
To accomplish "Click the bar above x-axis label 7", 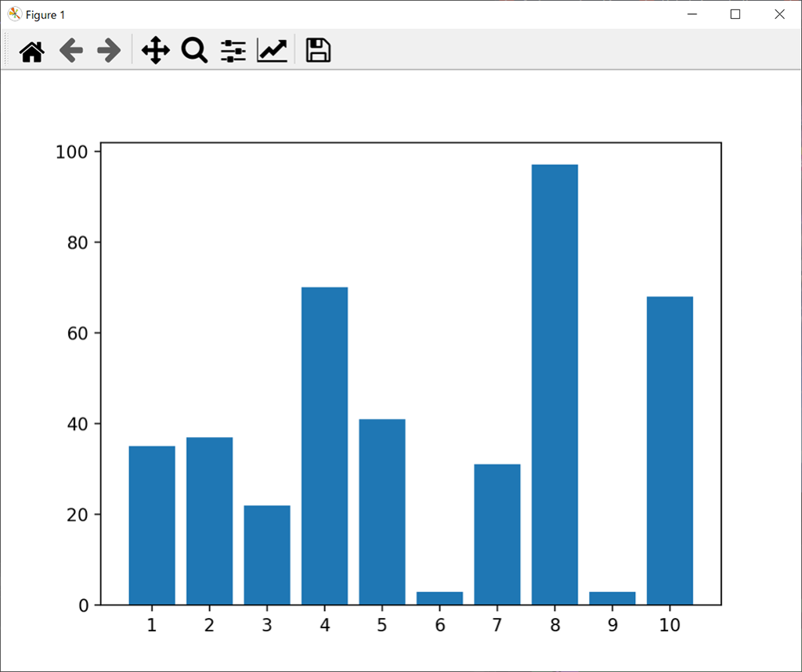I will 497,534.
